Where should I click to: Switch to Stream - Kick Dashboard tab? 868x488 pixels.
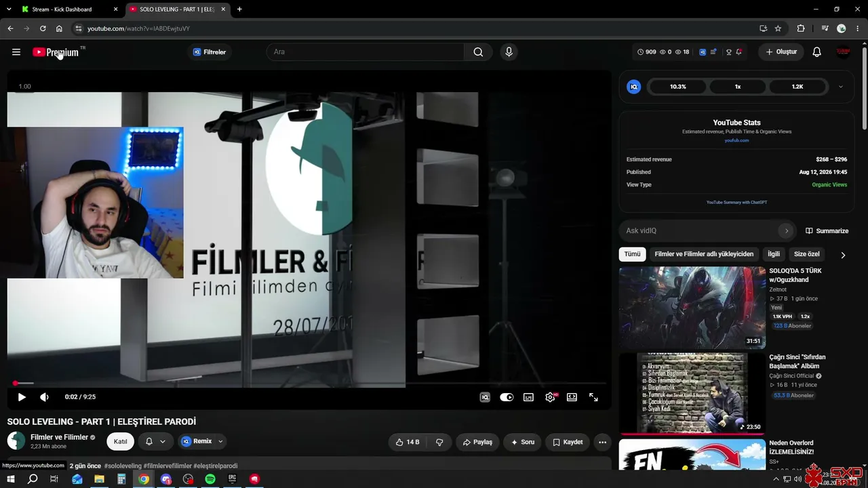click(x=68, y=9)
